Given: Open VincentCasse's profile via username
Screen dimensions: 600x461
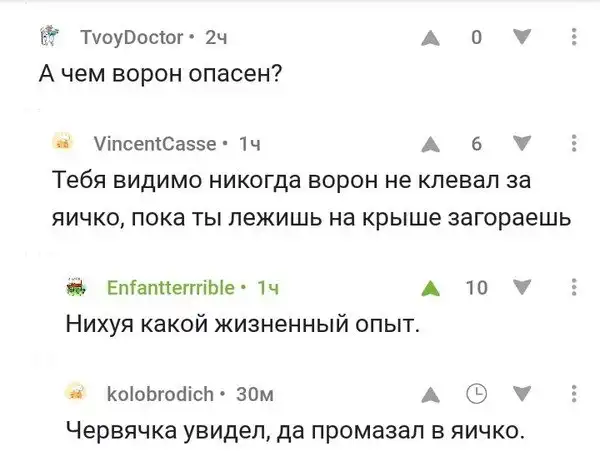Looking at the screenshot, I should 154,144.
